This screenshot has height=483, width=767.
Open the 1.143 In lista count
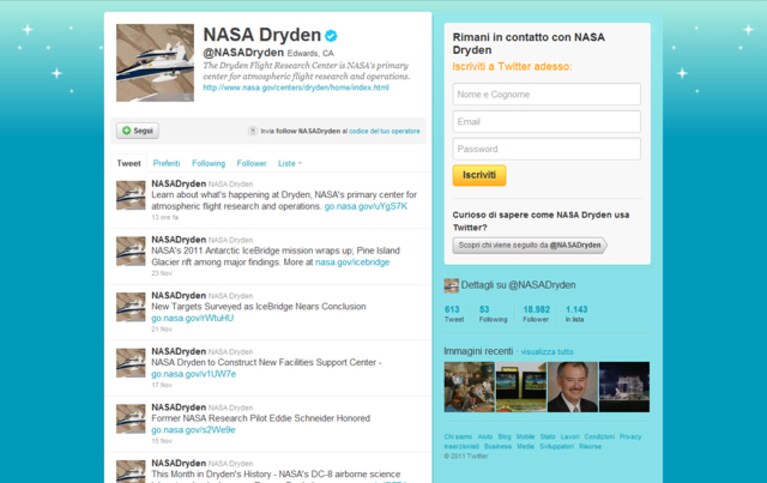tap(576, 314)
